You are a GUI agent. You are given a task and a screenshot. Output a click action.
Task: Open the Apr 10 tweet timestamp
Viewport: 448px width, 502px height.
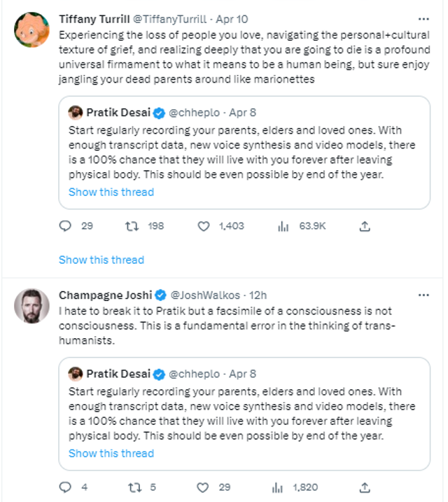[232, 19]
